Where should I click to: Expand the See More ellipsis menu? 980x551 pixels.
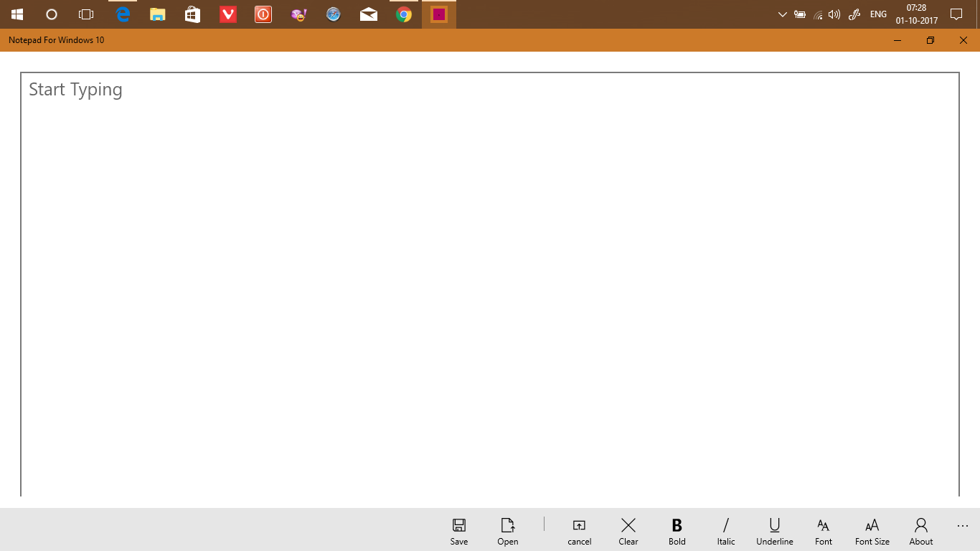[962, 526]
